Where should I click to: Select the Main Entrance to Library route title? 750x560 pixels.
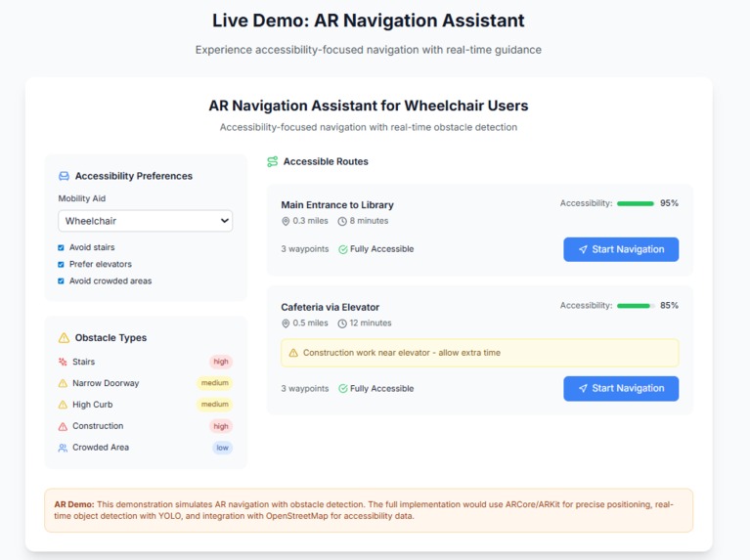tap(337, 204)
